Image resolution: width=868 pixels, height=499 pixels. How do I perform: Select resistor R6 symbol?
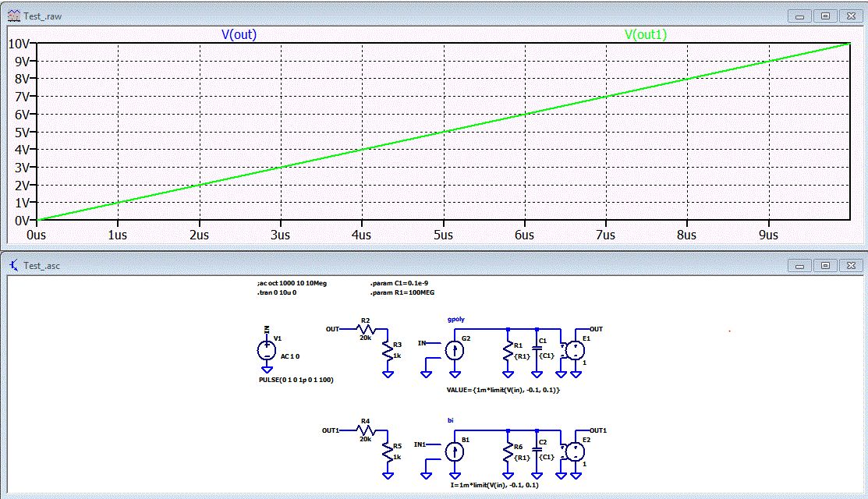pos(508,452)
